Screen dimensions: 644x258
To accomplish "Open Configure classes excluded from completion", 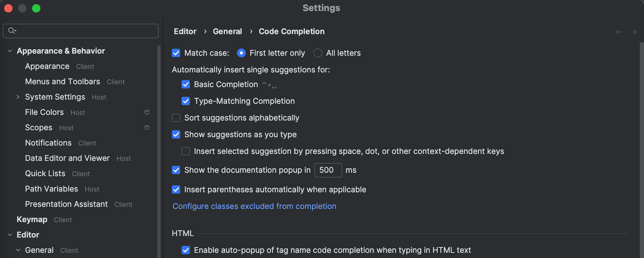I will 254,206.
